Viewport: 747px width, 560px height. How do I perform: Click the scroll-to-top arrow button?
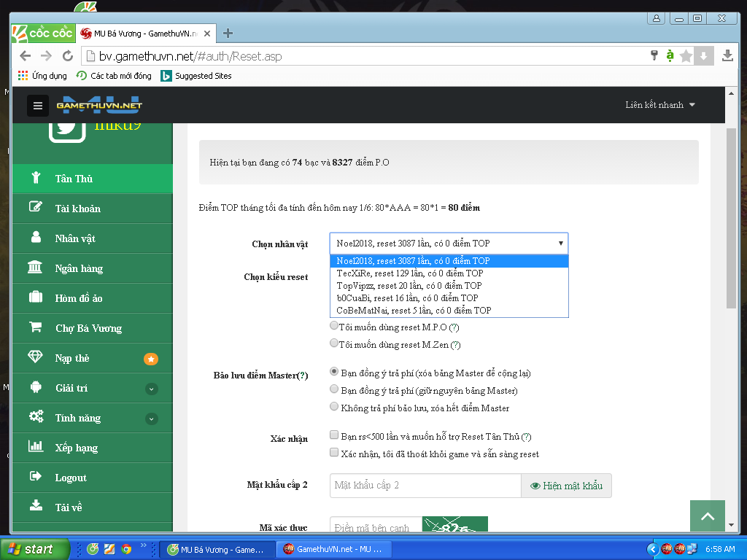708,516
